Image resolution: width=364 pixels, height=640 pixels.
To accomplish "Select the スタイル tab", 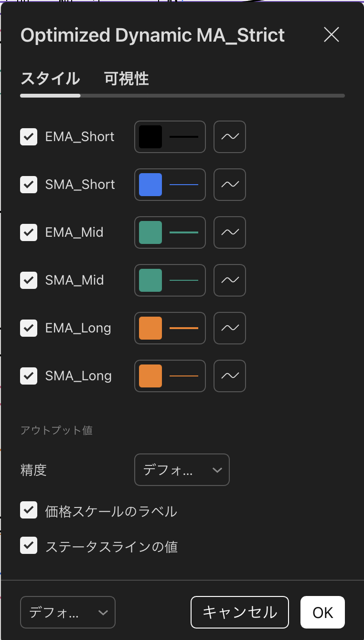I will (50, 78).
